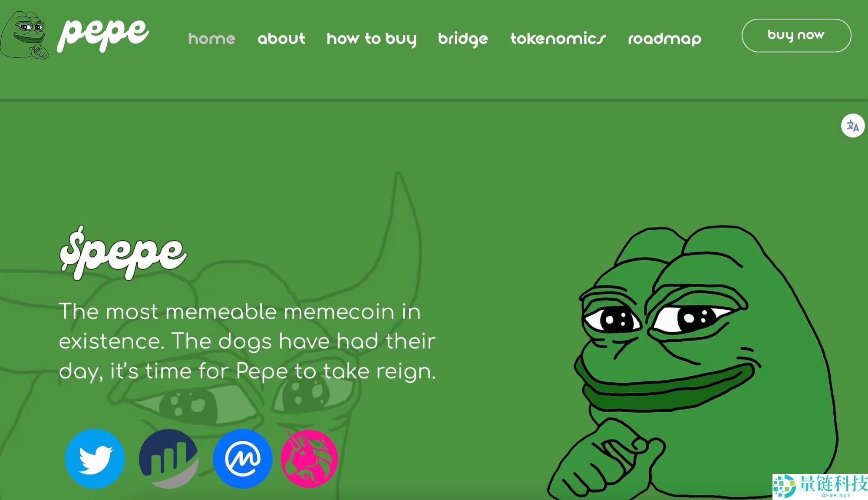Go to the home nav item

pyautogui.click(x=211, y=39)
